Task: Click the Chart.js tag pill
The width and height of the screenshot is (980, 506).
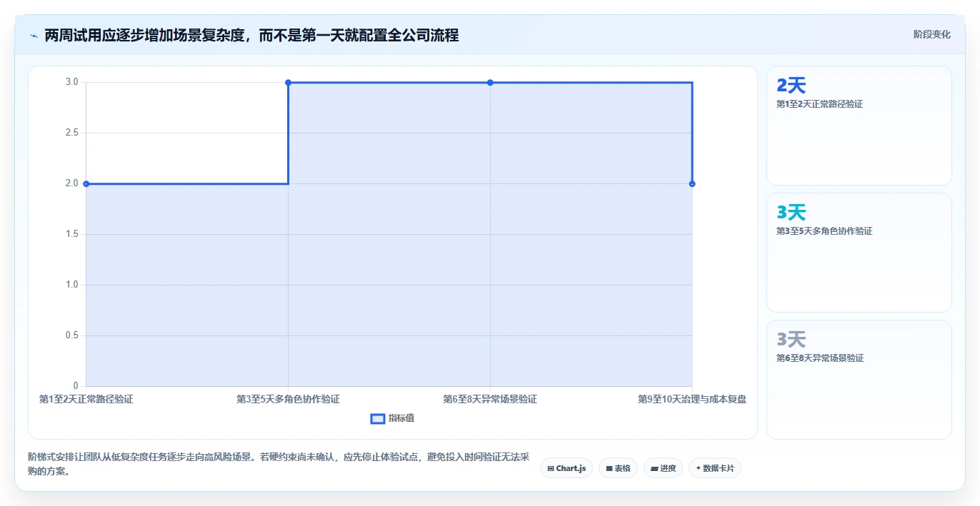Action: pos(566,468)
